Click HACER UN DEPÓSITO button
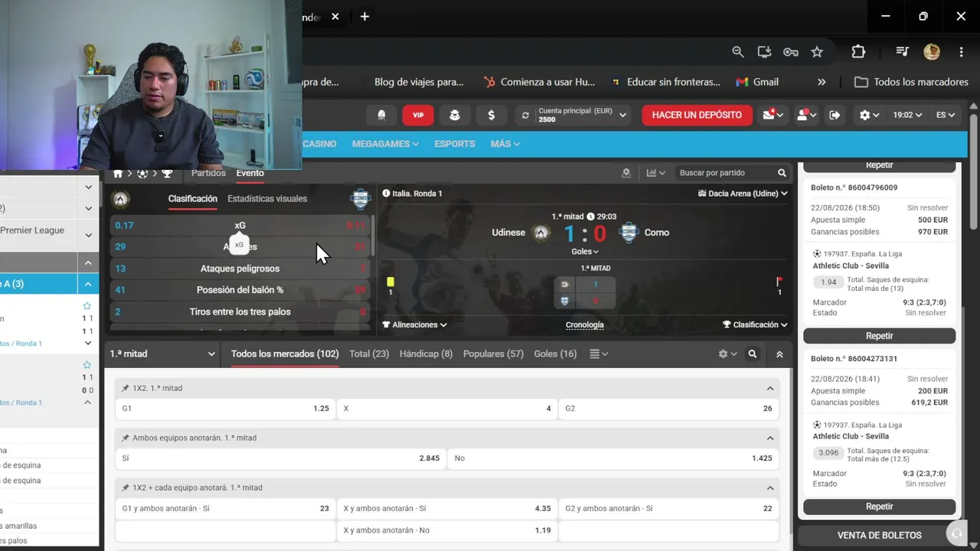 point(697,115)
